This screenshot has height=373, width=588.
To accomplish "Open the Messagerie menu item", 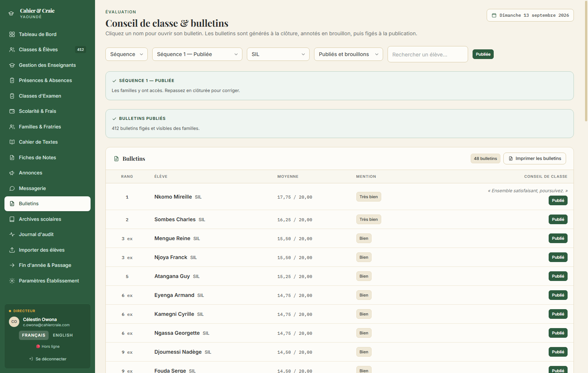I will pyautogui.click(x=48, y=188).
